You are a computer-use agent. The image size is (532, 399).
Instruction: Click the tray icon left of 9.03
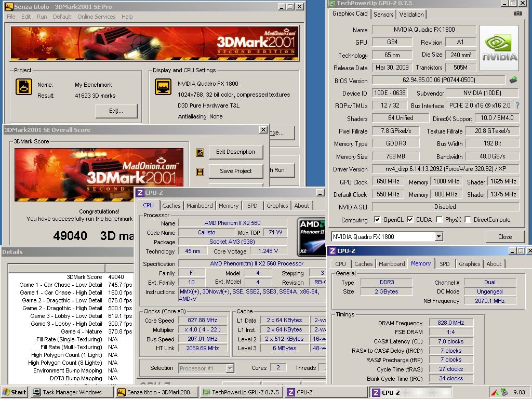[504, 392]
